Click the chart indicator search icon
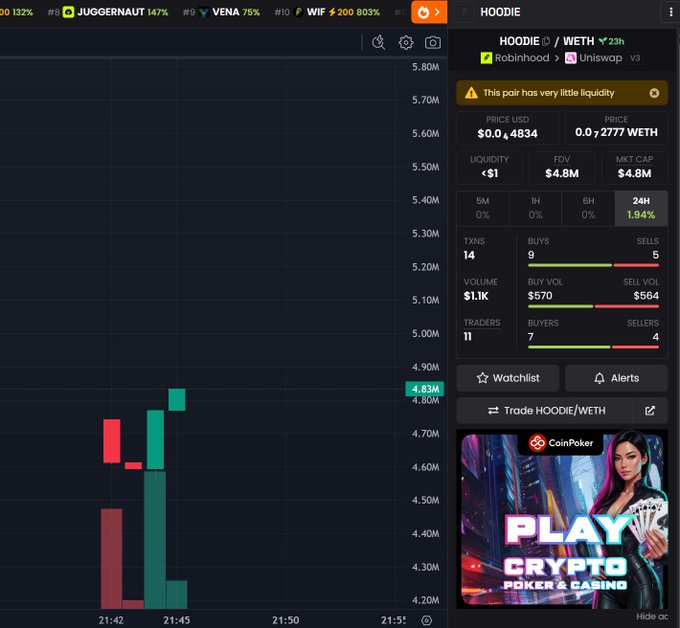The width and height of the screenshot is (680, 628). pyautogui.click(x=379, y=43)
